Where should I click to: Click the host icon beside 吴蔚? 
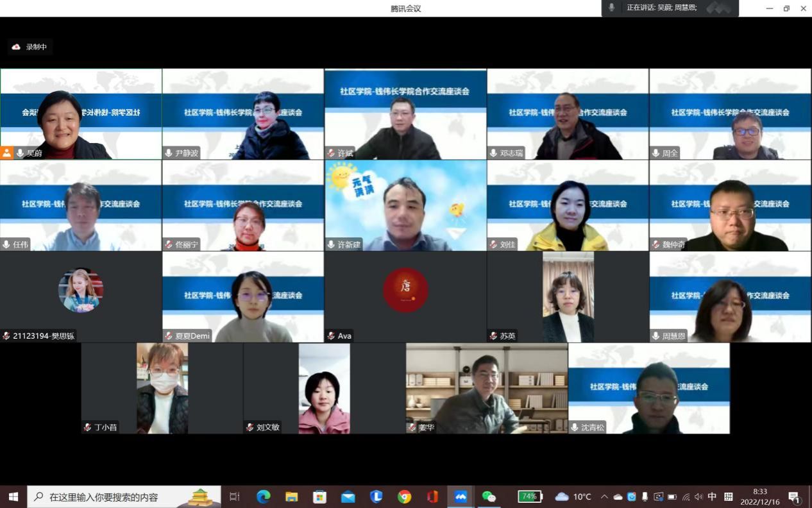point(7,153)
